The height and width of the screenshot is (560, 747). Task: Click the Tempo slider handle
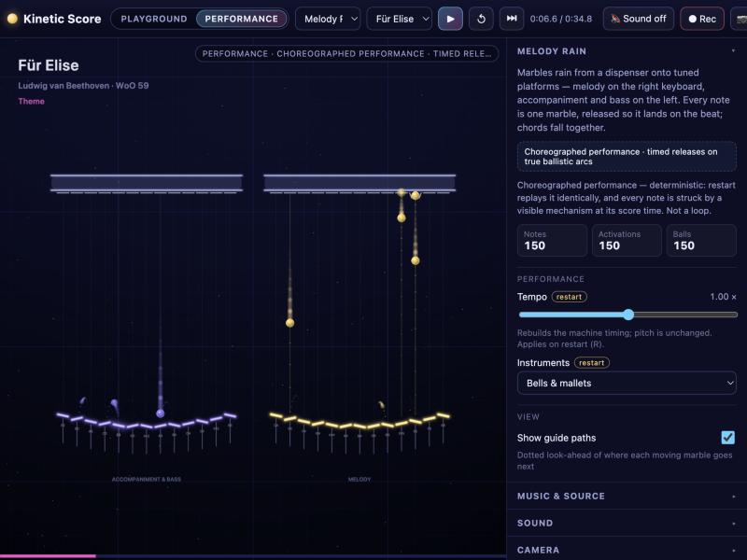tap(628, 315)
